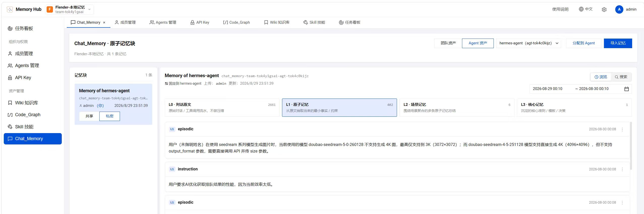Edit the end date 2026-08-30 00:10
The image size is (644, 214).
(594, 89)
